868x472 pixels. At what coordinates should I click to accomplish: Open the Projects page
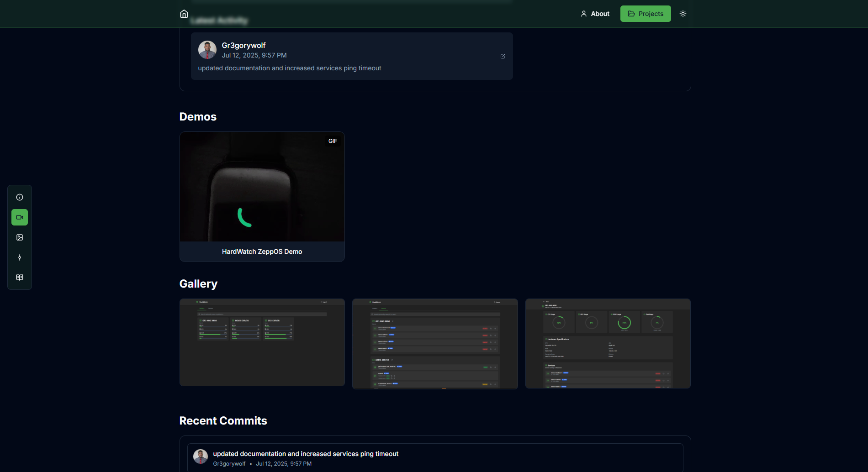pos(646,14)
